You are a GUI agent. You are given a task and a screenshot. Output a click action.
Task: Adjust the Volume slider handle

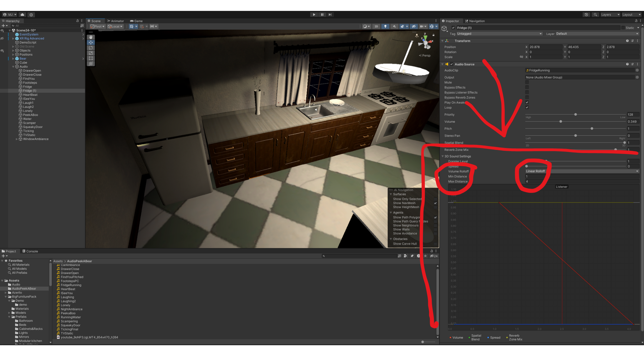pyautogui.click(x=561, y=122)
